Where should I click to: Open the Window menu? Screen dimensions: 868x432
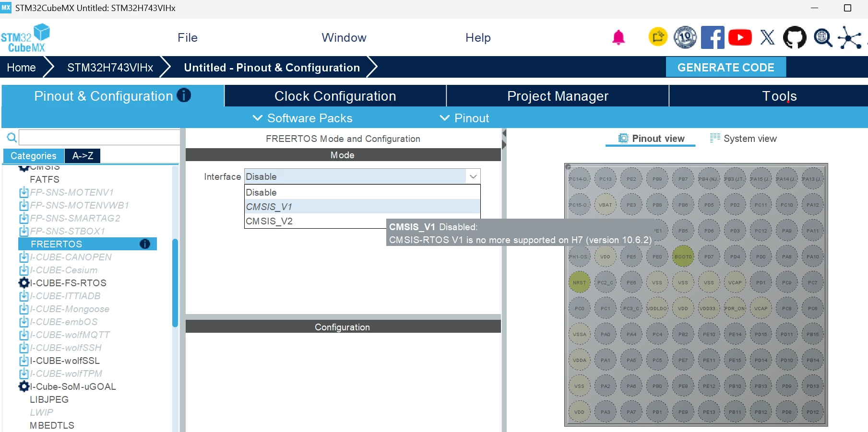tap(344, 37)
